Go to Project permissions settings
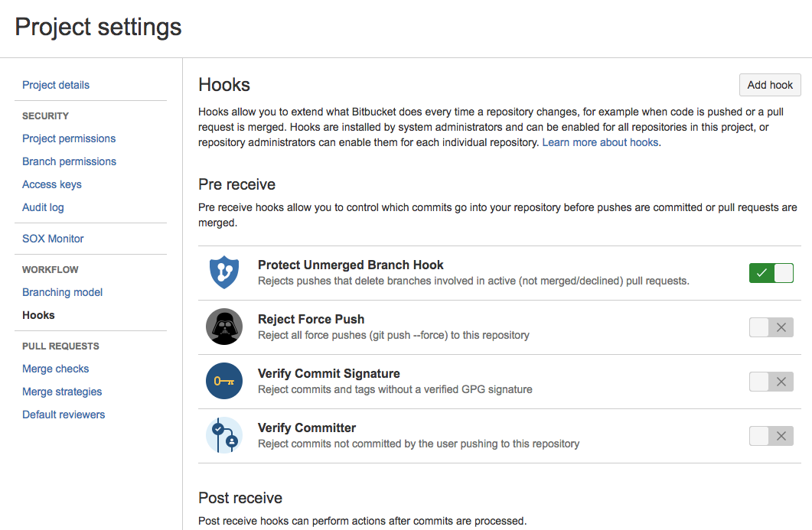 pyautogui.click(x=69, y=138)
